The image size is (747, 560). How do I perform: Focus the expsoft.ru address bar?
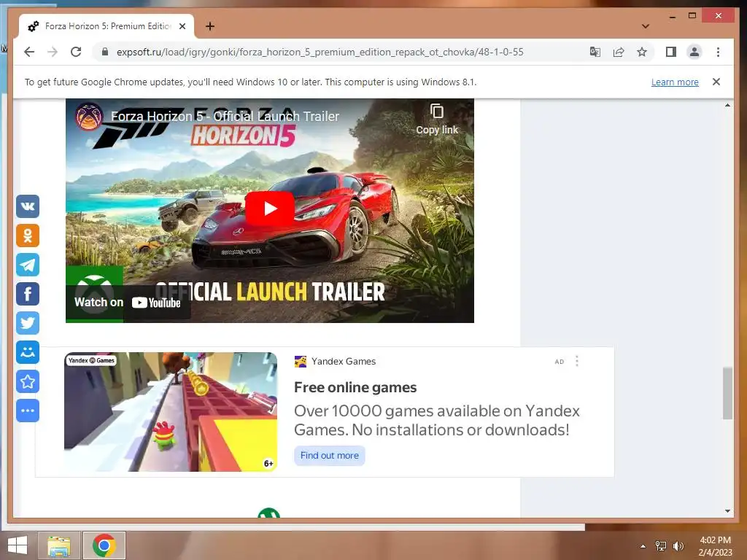[320, 52]
